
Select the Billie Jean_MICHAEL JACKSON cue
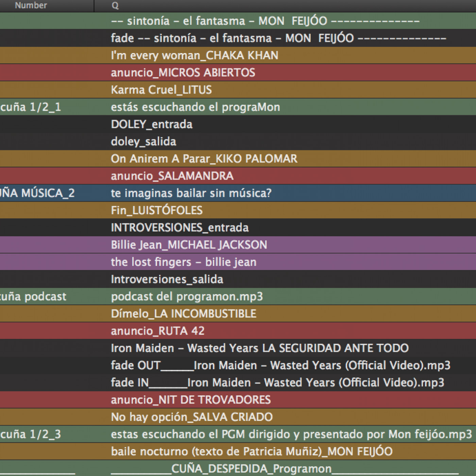(189, 245)
